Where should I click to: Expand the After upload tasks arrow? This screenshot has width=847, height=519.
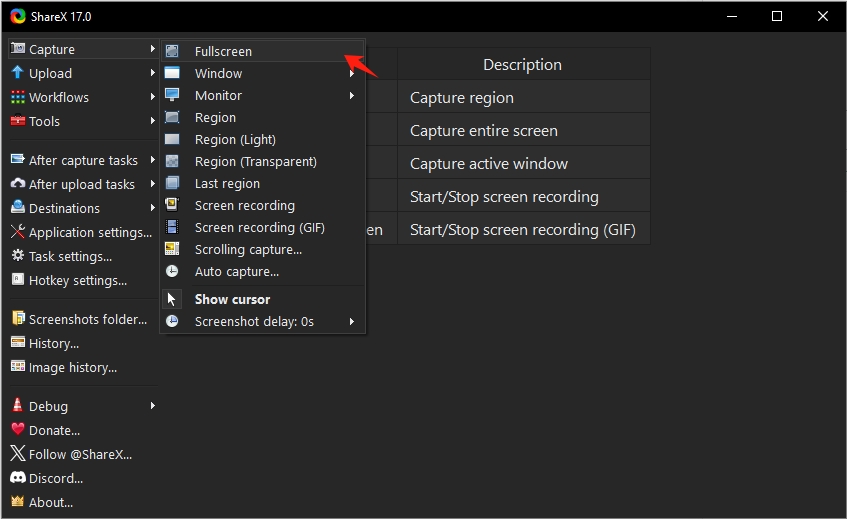[x=153, y=184]
